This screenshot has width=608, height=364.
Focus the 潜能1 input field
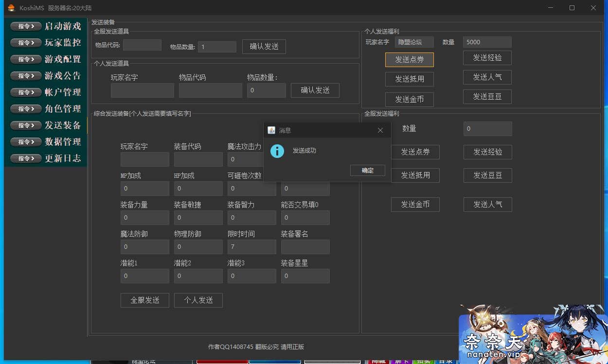click(x=145, y=276)
